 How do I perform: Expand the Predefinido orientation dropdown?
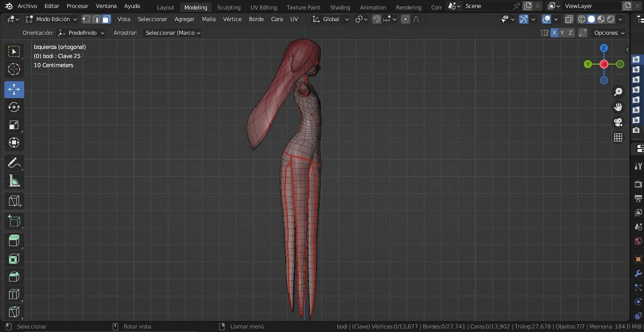81,33
